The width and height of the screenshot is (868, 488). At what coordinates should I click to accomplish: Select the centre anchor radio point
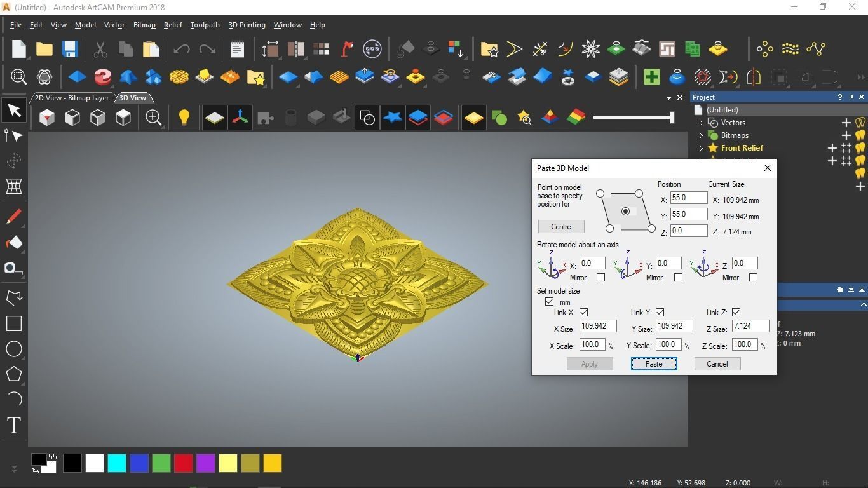625,211
